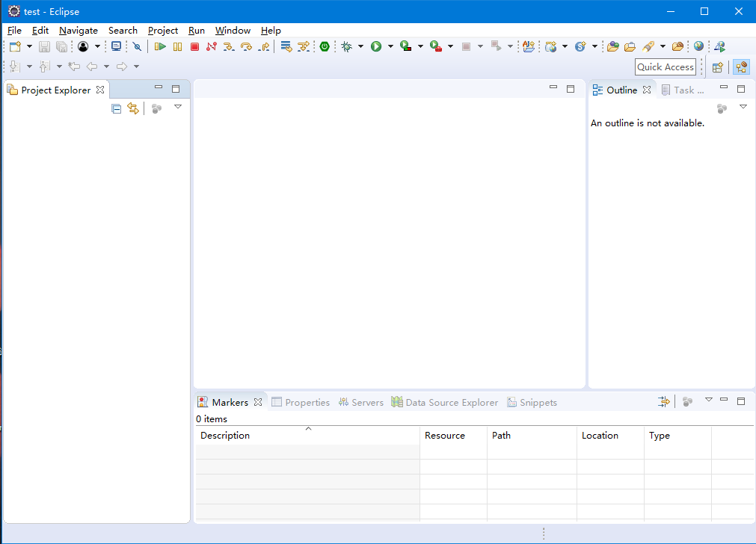This screenshot has height=544, width=756.
Task: Click Run External Tools toolbox icon
Action: pyautogui.click(x=436, y=46)
